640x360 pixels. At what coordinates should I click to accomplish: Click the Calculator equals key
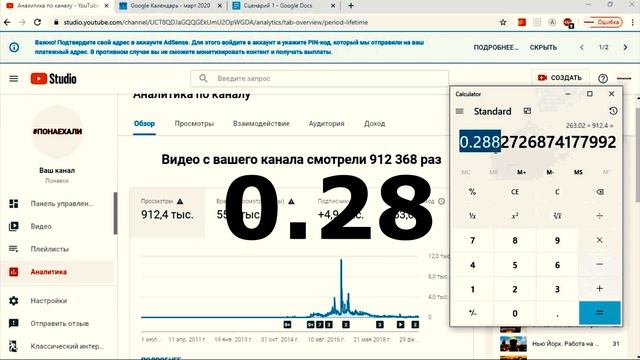[600, 313]
